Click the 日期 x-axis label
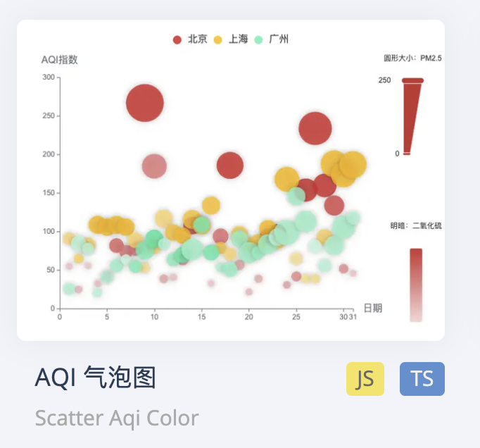This screenshot has width=480, height=448. coord(372,308)
